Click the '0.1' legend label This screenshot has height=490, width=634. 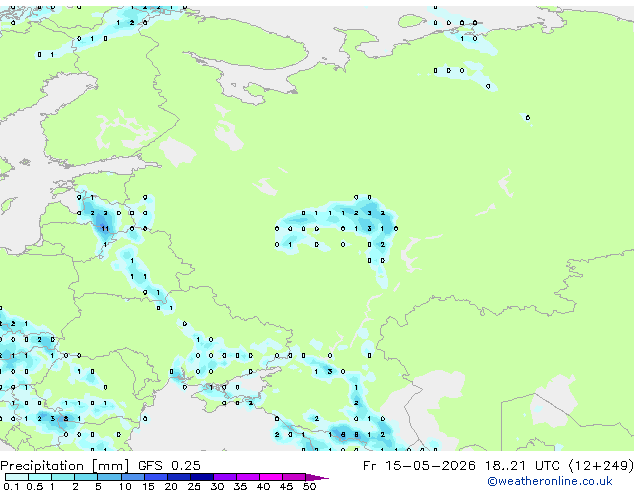(x=11, y=486)
